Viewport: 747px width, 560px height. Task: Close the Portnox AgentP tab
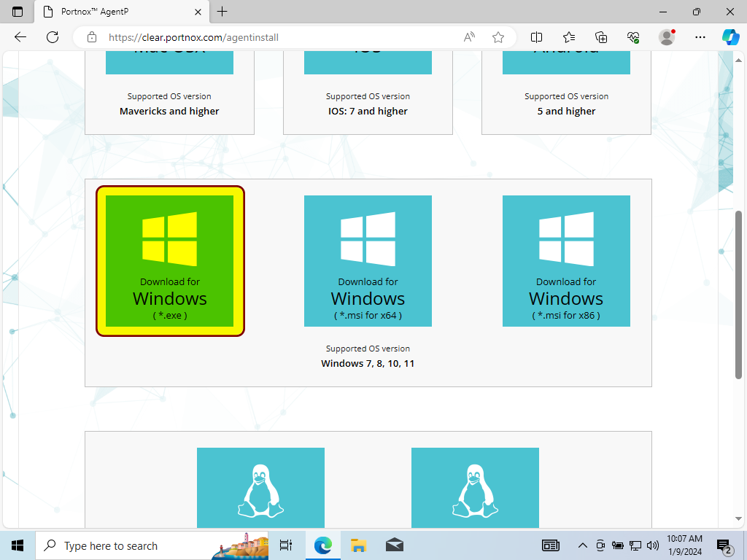coord(198,12)
